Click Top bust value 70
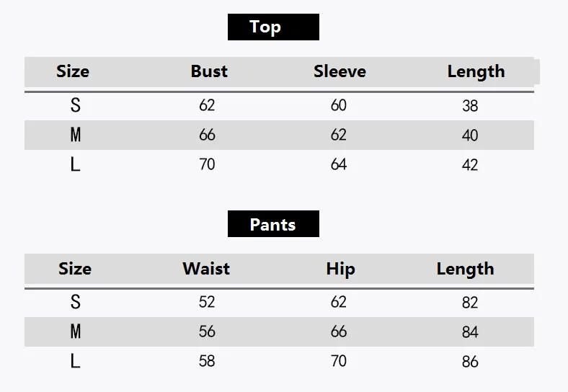 click(x=207, y=164)
